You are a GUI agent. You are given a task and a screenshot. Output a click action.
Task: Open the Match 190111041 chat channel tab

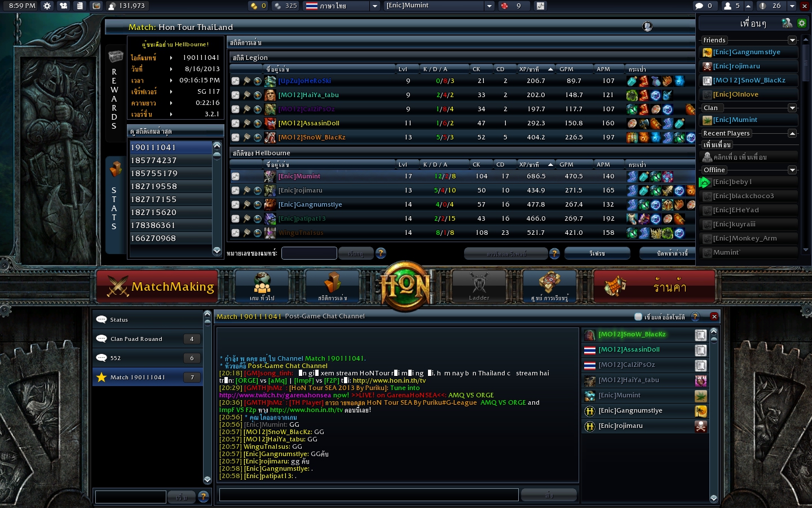pos(147,377)
